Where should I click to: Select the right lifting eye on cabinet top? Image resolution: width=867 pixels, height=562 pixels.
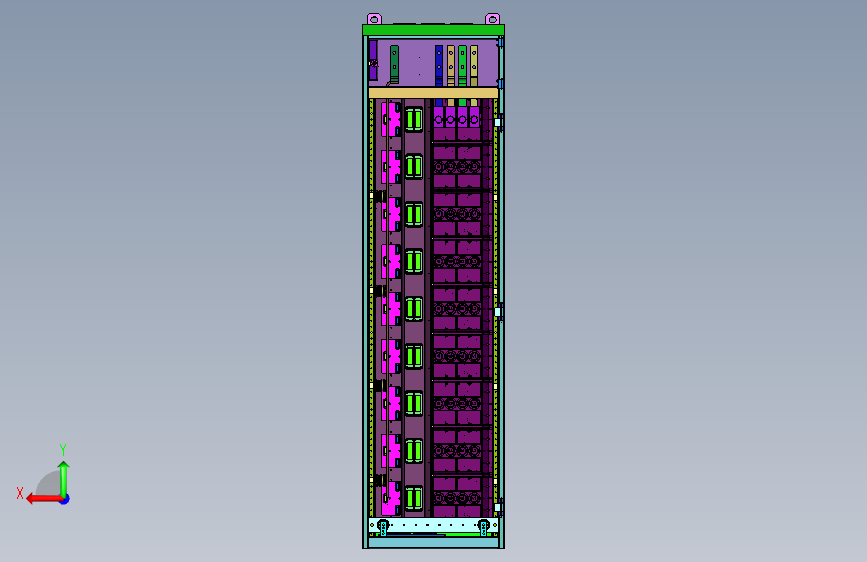coord(492,19)
